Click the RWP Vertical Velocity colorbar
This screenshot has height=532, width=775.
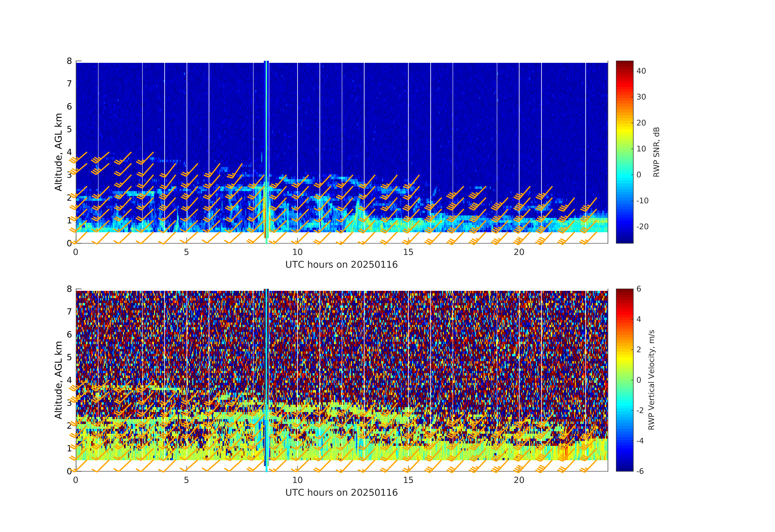[624, 380]
